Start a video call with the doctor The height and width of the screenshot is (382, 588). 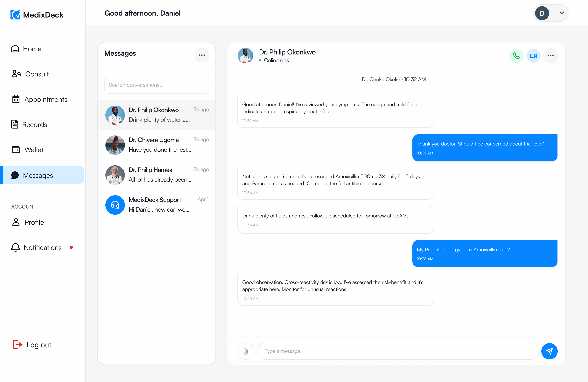pos(533,56)
